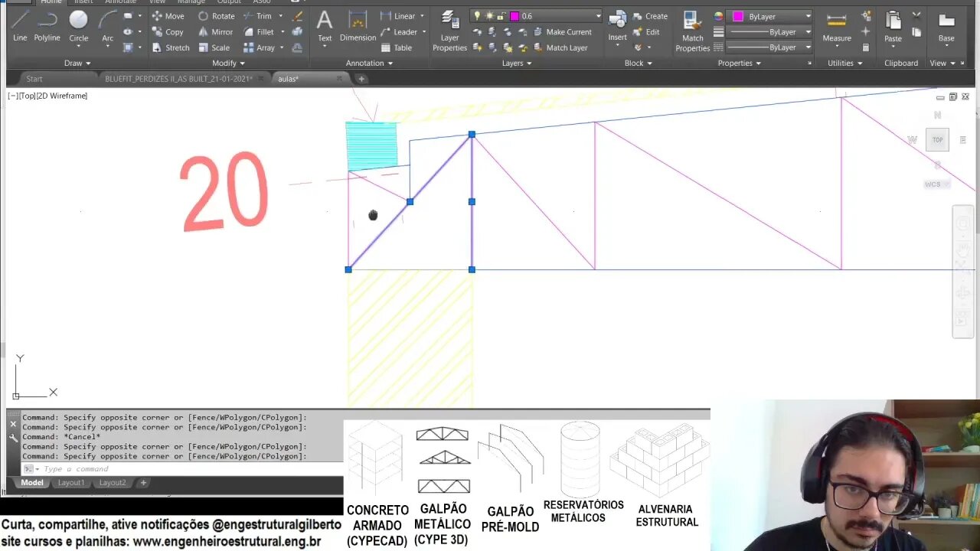This screenshot has width=980, height=551.
Task: Toggle layer on/off lightbulb icon
Action: (x=477, y=16)
